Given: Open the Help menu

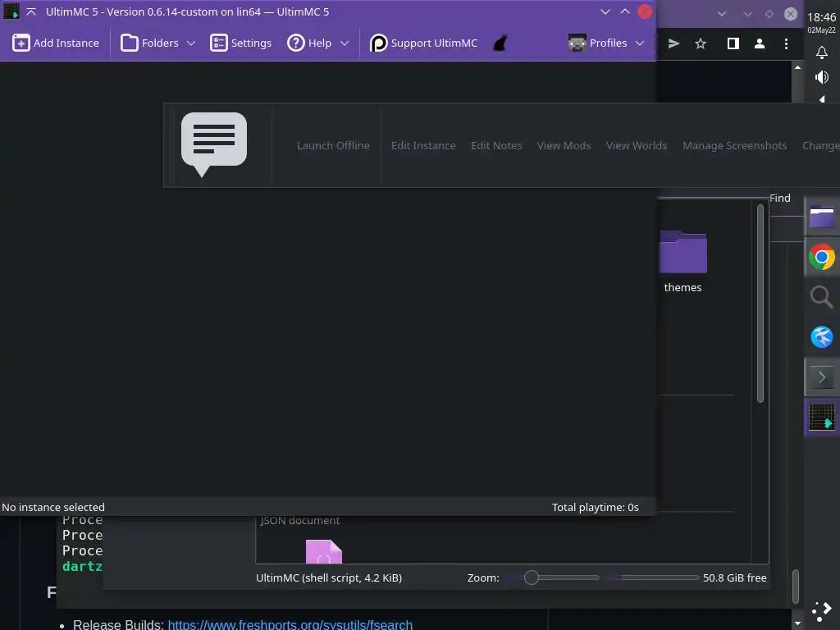Looking at the screenshot, I should point(309,43).
